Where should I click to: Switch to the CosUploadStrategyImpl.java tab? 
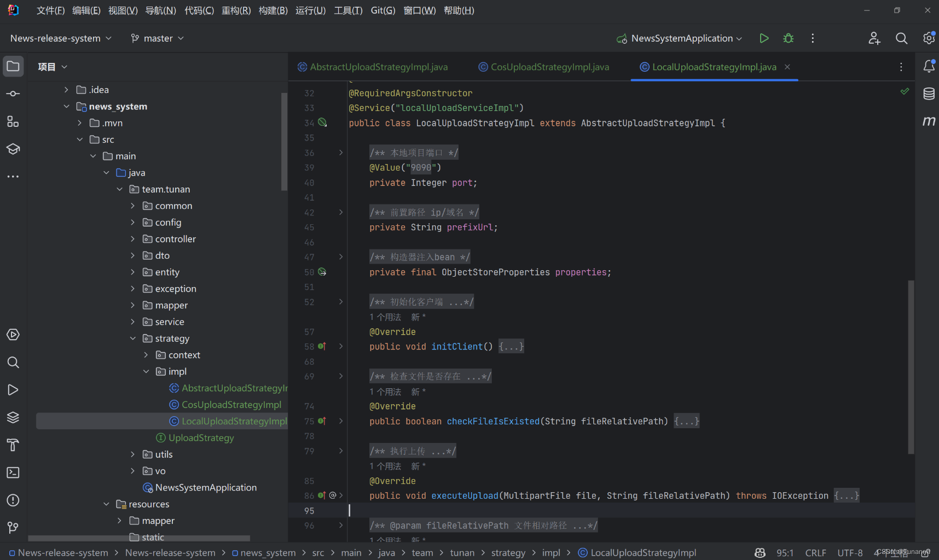tap(544, 67)
